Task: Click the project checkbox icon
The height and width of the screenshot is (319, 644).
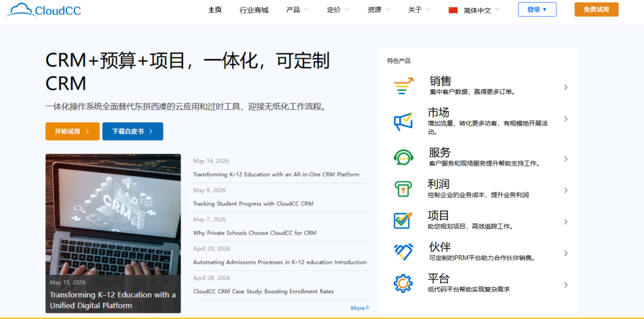Action: (x=403, y=220)
